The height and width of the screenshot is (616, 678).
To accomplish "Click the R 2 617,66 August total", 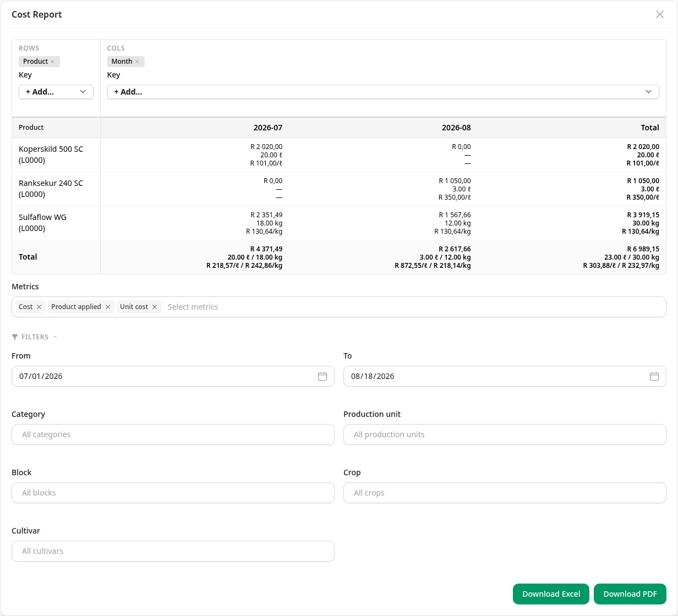I will [x=455, y=249].
